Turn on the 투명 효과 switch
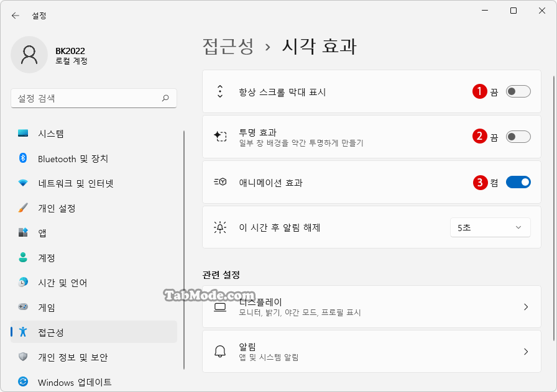The image size is (557, 392). 518,137
